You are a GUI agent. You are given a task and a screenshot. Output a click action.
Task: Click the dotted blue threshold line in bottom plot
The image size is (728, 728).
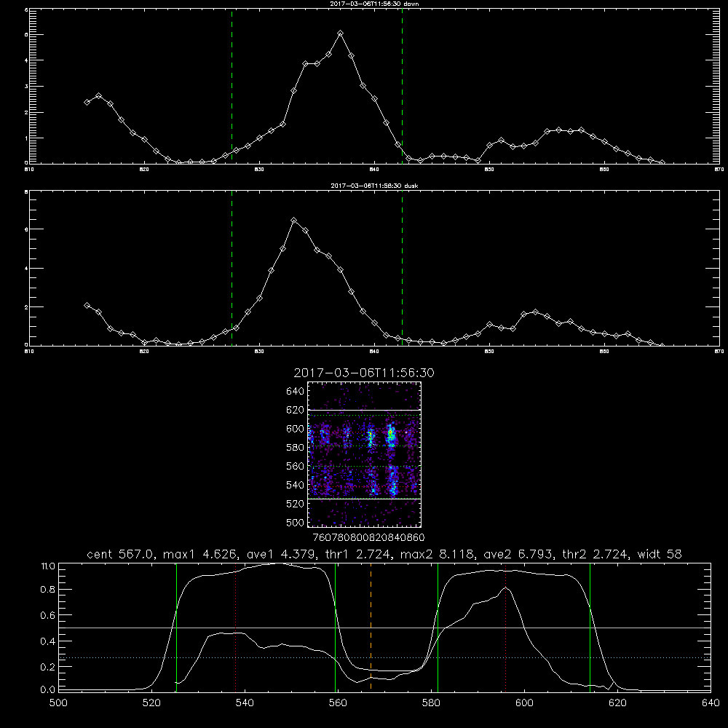coord(385,658)
